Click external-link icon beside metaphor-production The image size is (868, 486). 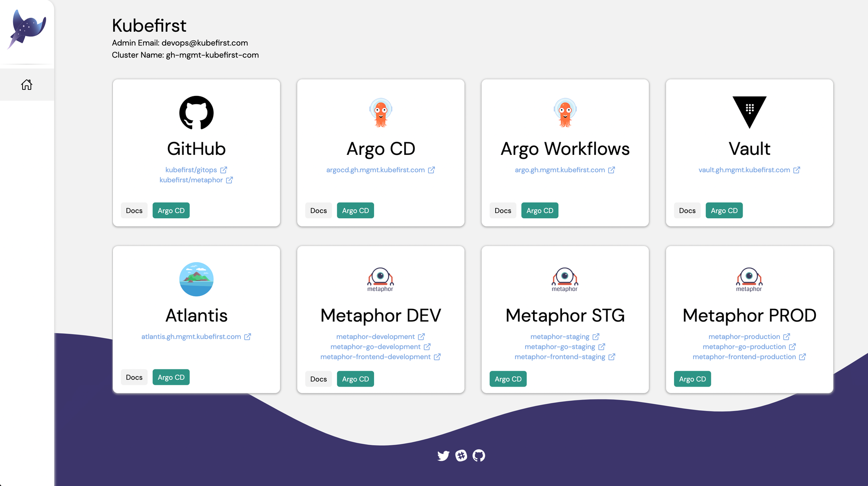point(787,336)
